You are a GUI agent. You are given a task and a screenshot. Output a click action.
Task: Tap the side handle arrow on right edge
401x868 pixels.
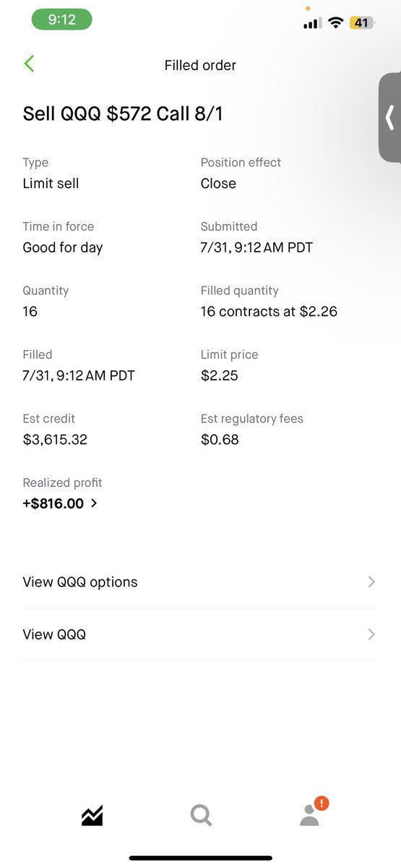tap(390, 117)
